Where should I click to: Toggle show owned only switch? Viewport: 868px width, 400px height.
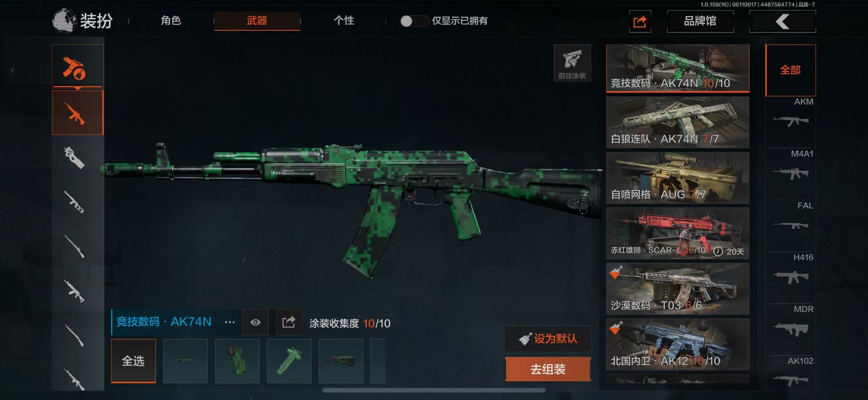click(414, 21)
